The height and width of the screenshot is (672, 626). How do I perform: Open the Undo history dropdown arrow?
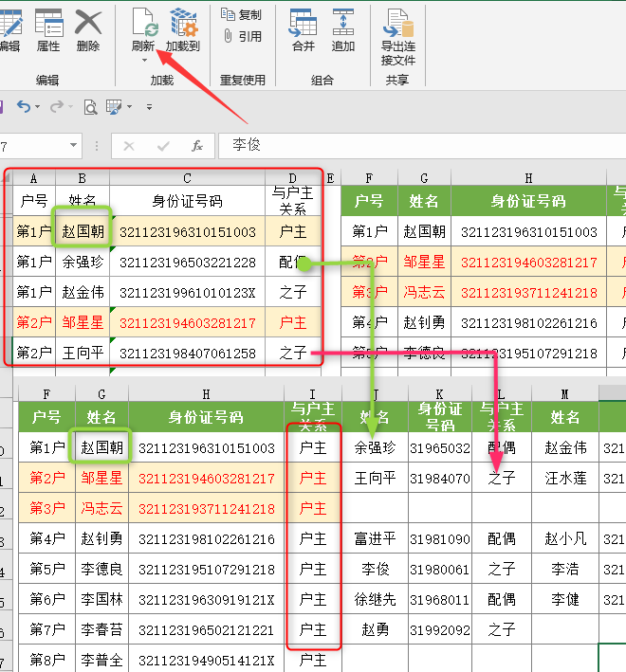[x=37, y=107]
